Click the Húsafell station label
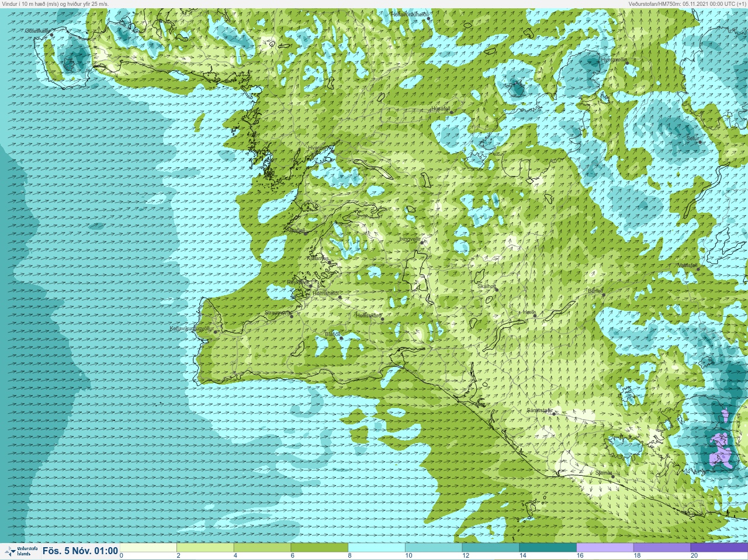748x560 pixels. [x=441, y=109]
